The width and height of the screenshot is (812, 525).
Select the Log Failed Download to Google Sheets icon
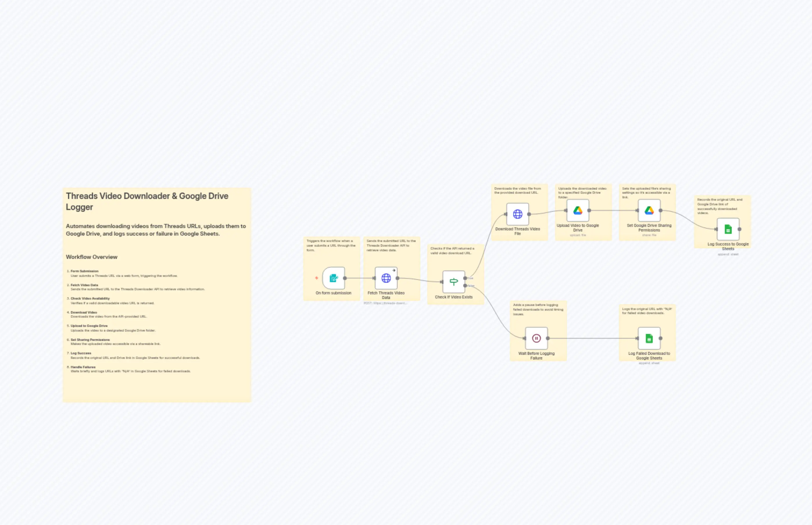click(x=649, y=338)
